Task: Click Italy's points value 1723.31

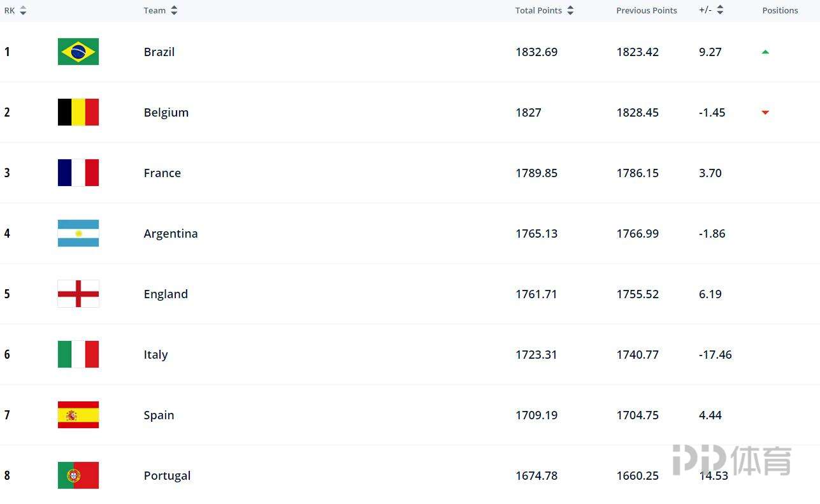Action: (536, 354)
